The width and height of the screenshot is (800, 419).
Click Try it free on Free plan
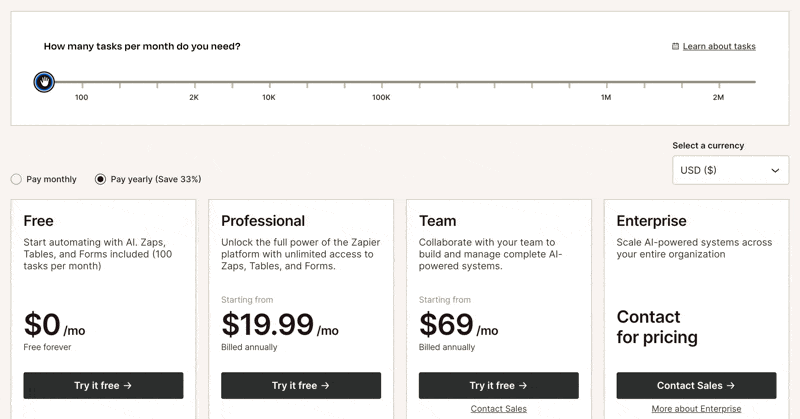[x=103, y=385]
